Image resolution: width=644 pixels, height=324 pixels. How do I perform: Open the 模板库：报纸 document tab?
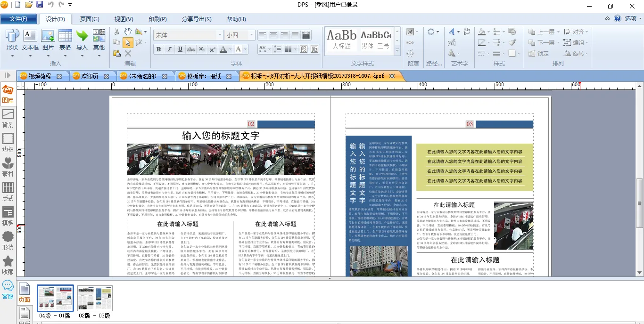tap(204, 76)
